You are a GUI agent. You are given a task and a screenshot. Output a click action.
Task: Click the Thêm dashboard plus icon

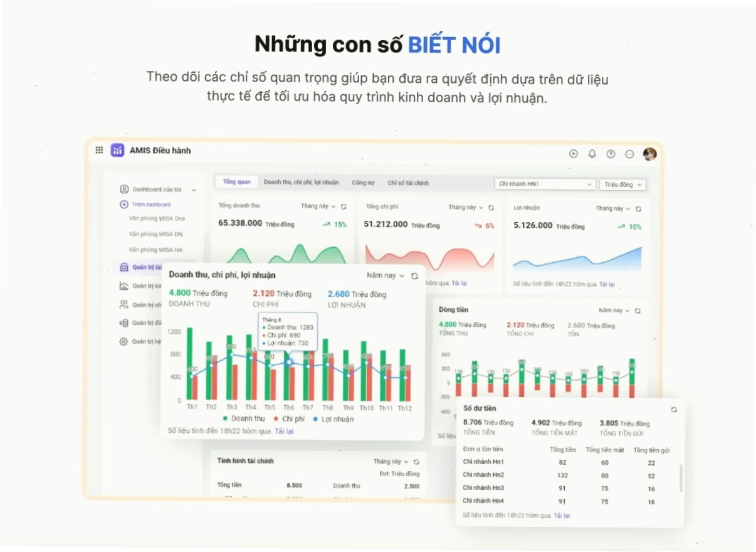pos(123,204)
